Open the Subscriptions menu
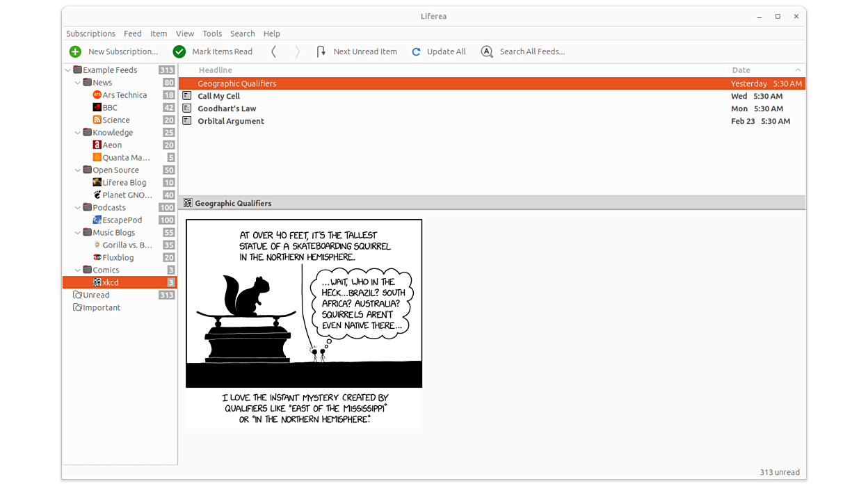This screenshot has width=868, height=488. click(x=90, y=33)
